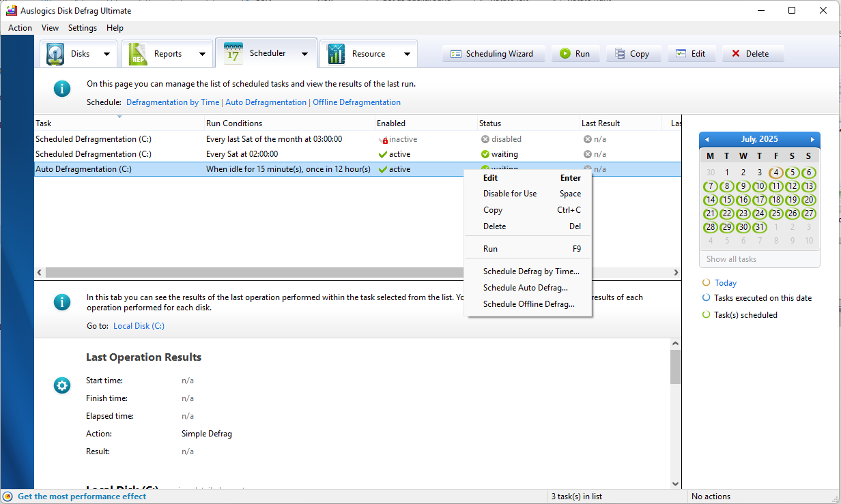Image resolution: width=841 pixels, height=504 pixels.
Task: Click the Scheduler calendar icon
Action: pyautogui.click(x=233, y=53)
